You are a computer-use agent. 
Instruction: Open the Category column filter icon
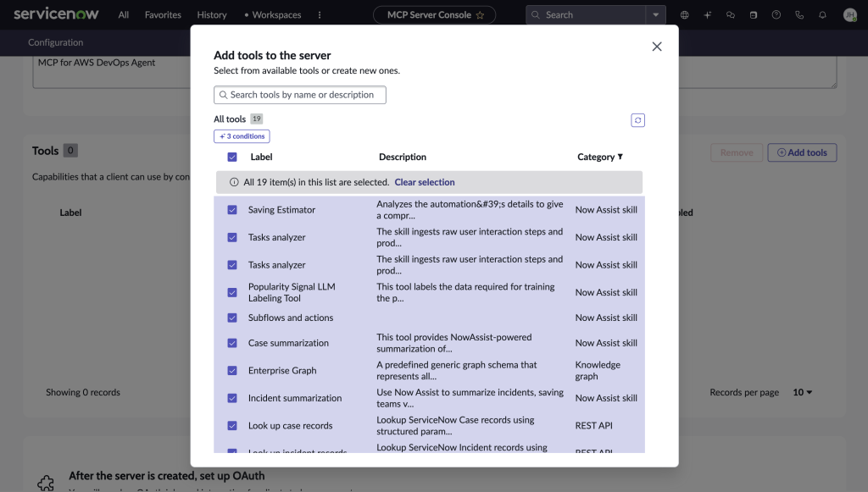(620, 157)
